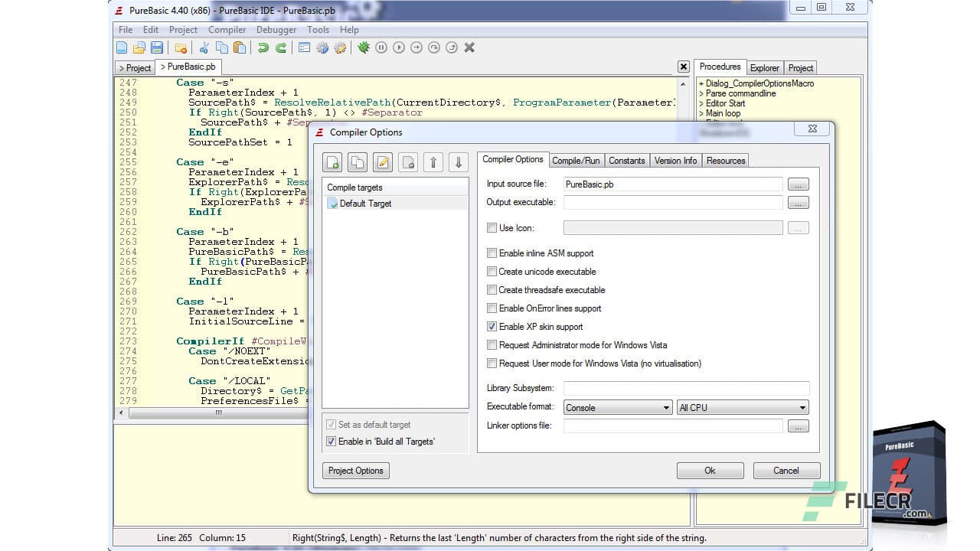
Task: Click the Undo icon in the toolbar
Action: [x=264, y=47]
